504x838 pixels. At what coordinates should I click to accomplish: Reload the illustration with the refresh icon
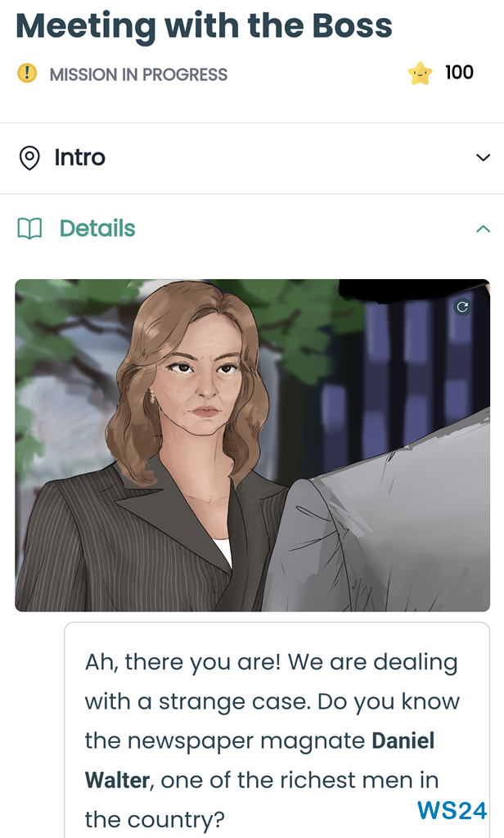(x=463, y=307)
